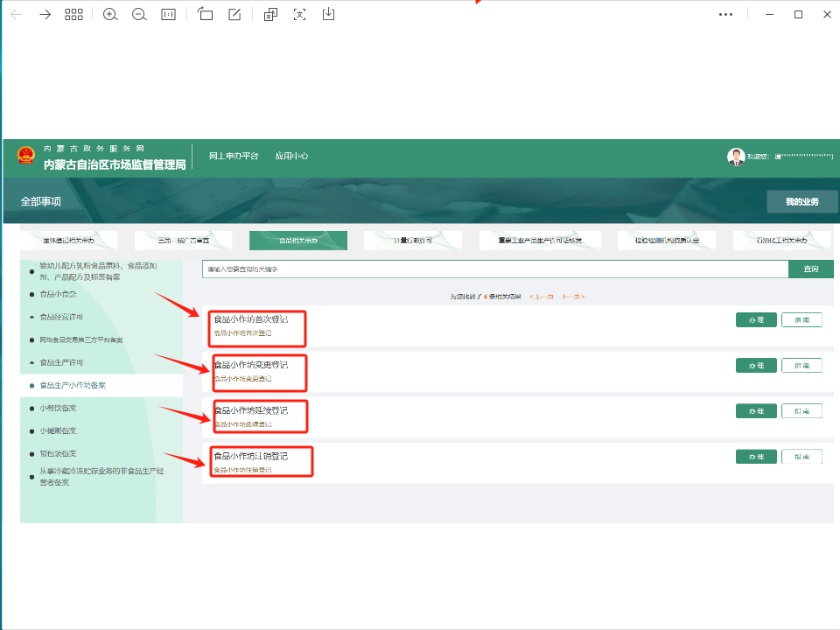Collapse the 食品生产许可 sidebar section
The width and height of the screenshot is (840, 630).
[60, 362]
